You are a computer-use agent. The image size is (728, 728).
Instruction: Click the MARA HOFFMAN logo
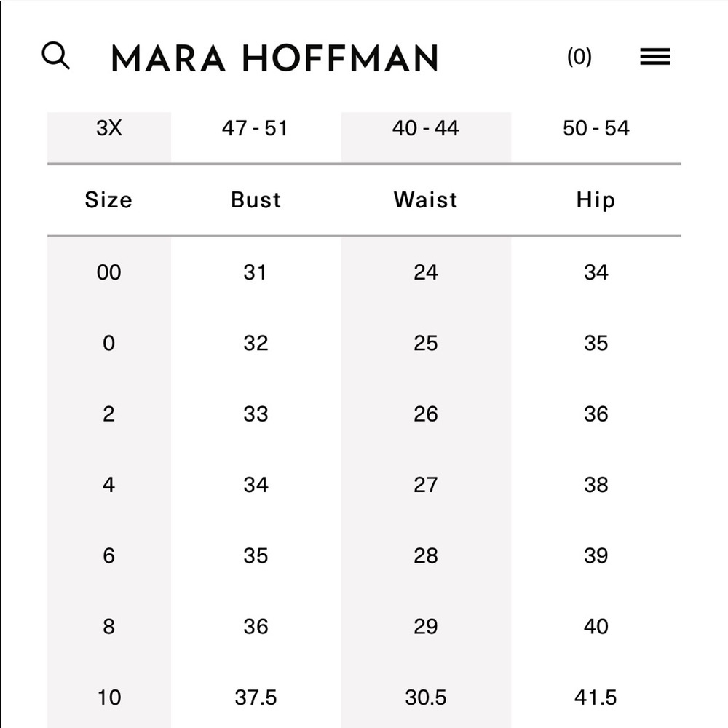click(x=273, y=58)
